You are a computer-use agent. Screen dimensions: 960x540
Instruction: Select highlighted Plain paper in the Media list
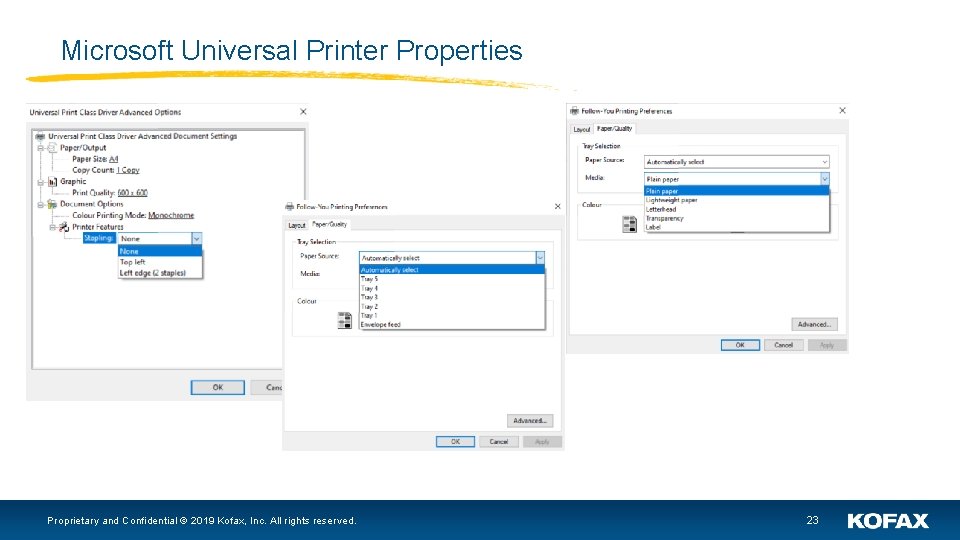pos(737,191)
